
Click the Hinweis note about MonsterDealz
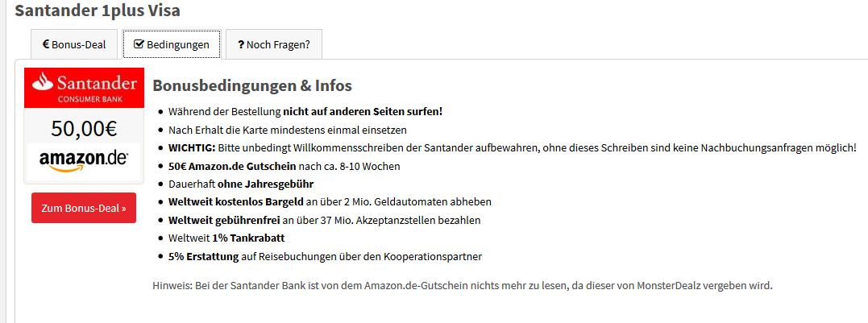(x=462, y=285)
